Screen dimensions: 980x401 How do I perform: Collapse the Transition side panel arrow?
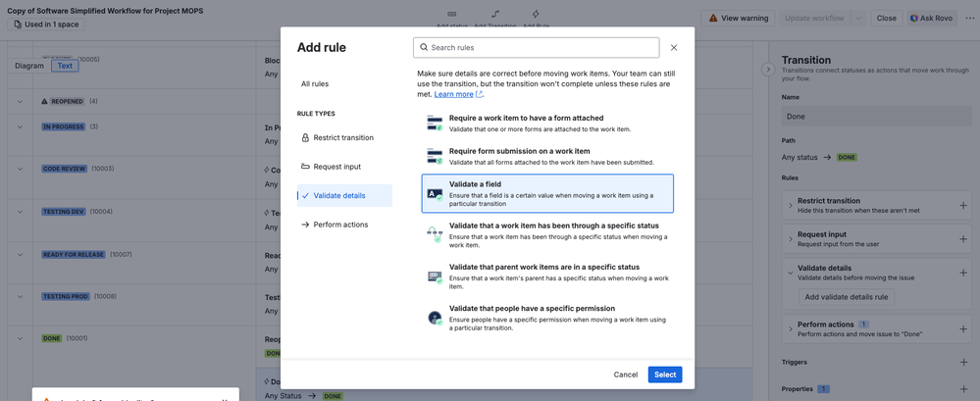(769, 70)
